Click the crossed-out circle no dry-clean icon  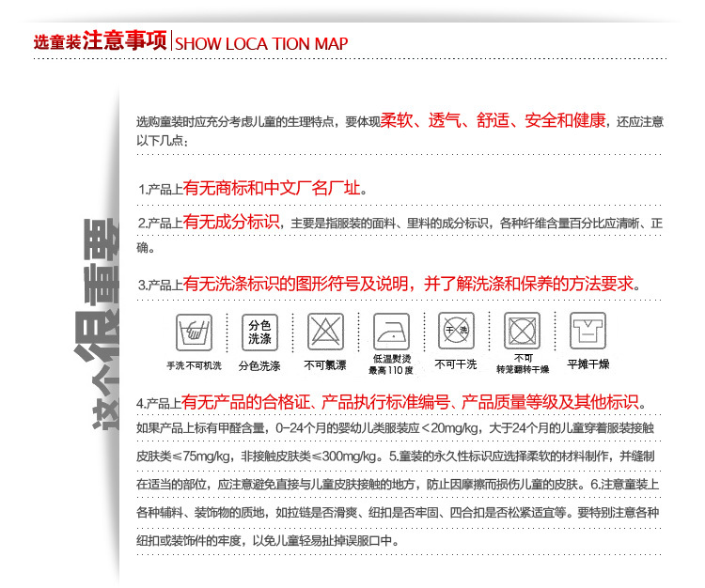(456, 332)
